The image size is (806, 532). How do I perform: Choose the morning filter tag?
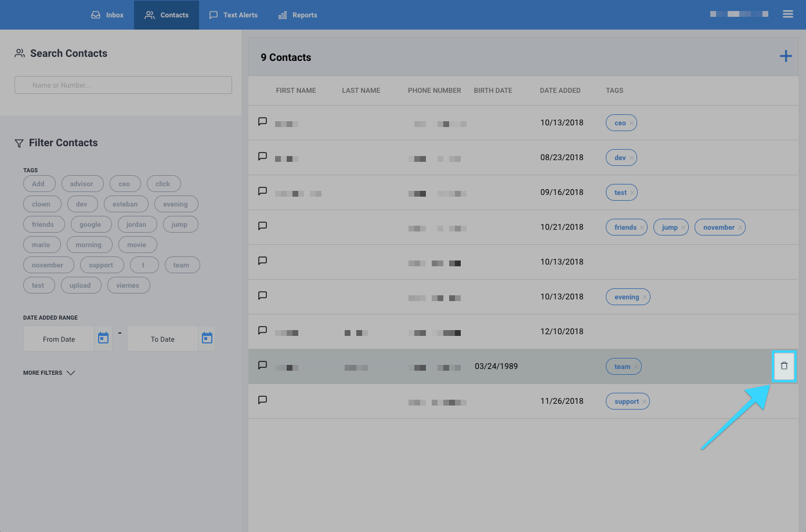(89, 245)
